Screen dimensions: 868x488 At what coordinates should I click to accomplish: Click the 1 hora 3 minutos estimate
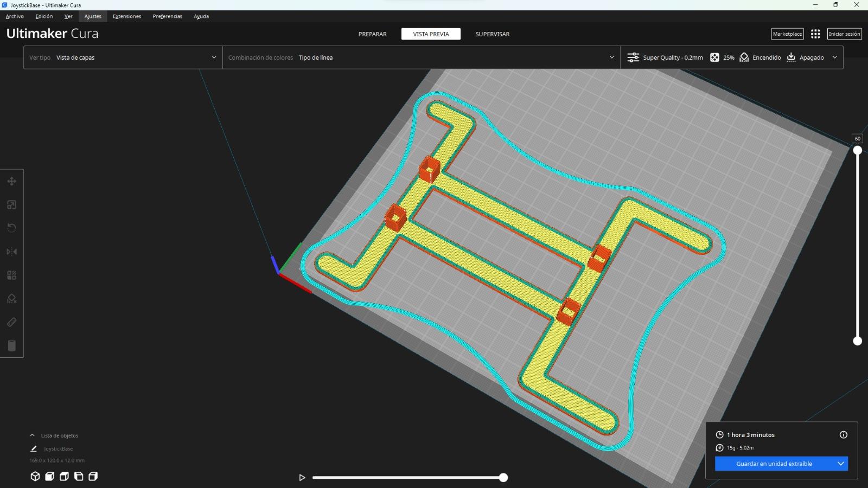[x=751, y=435]
